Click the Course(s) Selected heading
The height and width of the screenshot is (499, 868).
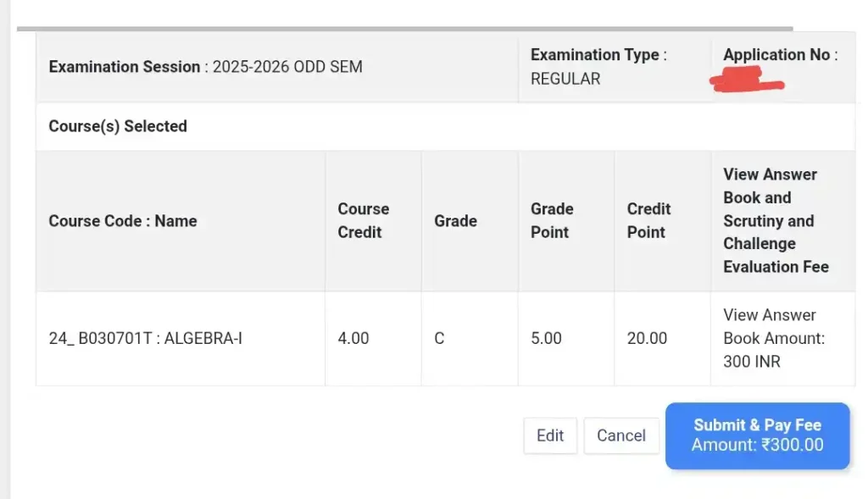coord(118,126)
